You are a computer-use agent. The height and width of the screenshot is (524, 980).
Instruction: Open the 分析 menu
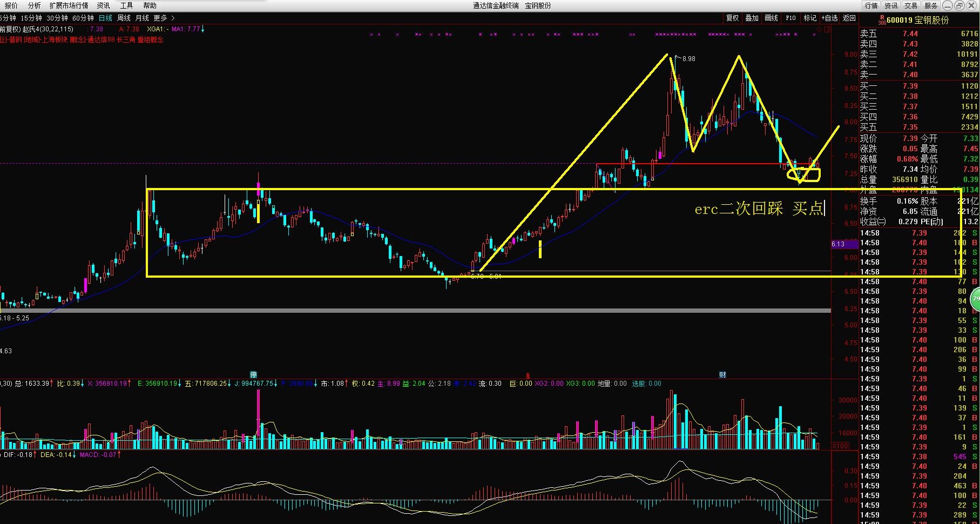pyautogui.click(x=34, y=5)
